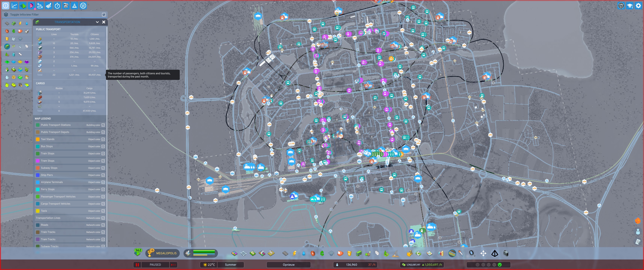Image resolution: width=644 pixels, height=270 pixels.
Task: Click the stopwatch icon in top toolbar
Action: click(x=57, y=5)
